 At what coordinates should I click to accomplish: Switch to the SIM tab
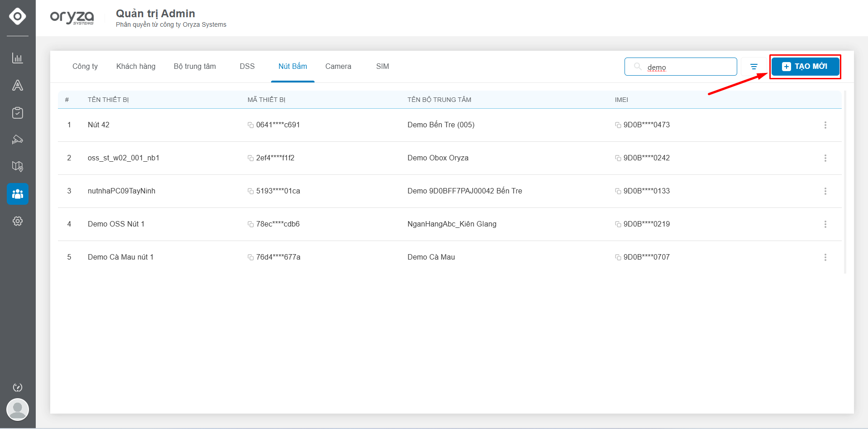pyautogui.click(x=382, y=67)
